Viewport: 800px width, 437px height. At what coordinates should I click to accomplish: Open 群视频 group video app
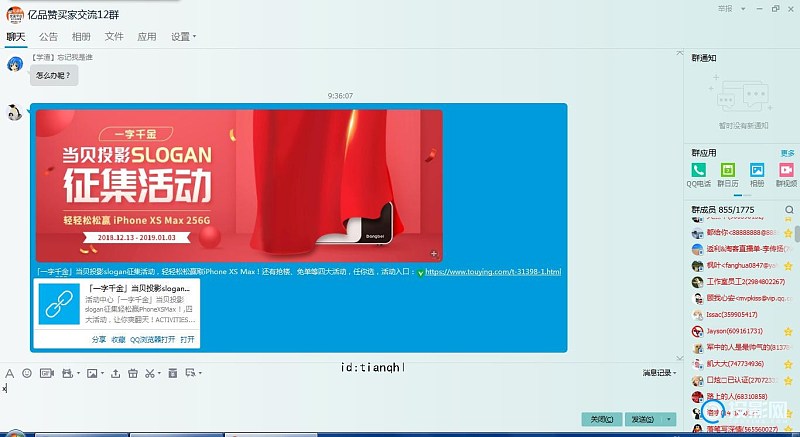coord(786,170)
